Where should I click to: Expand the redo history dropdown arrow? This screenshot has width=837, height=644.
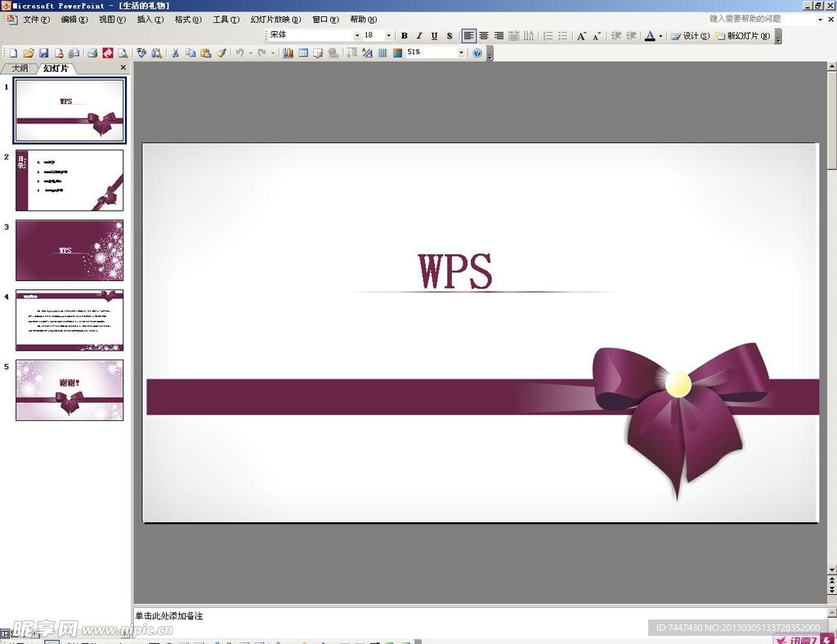pyautogui.click(x=273, y=53)
